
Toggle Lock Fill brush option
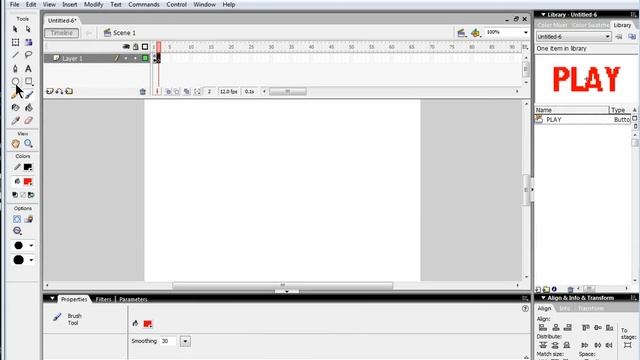28,219
